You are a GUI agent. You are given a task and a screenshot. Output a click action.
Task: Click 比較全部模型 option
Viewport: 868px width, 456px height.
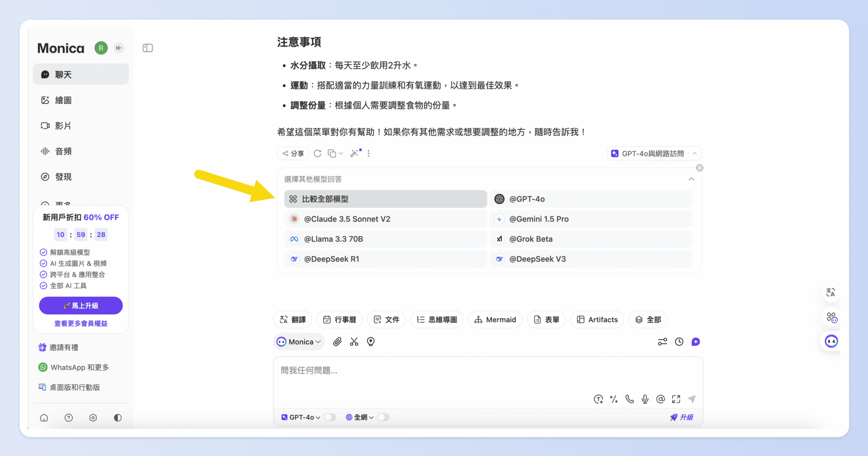tap(386, 199)
